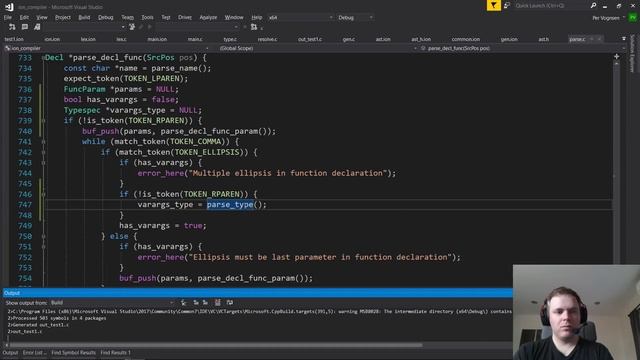The width and height of the screenshot is (640, 360).
Task: Open the Test menu
Action: [165, 18]
